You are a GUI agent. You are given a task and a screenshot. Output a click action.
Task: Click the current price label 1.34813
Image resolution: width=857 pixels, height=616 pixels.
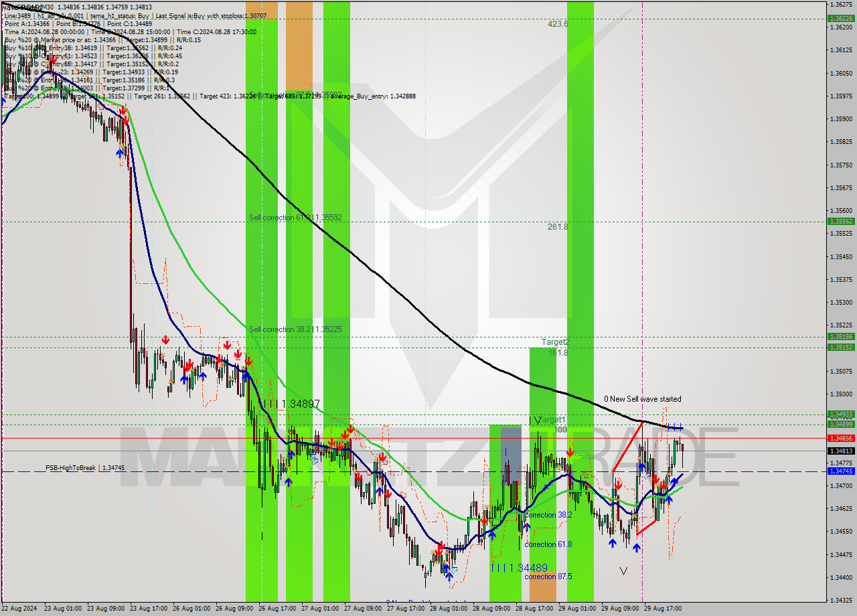pos(840,451)
